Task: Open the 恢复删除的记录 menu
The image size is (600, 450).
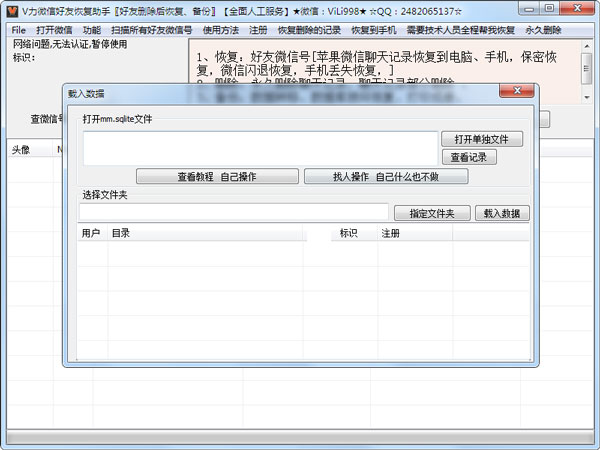Action: pos(309,30)
